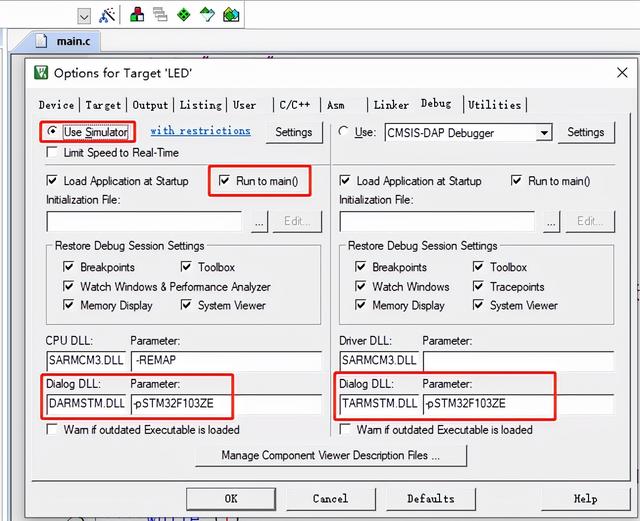This screenshot has width=640, height=521.
Task: Select the Use Simulator radio button
Action: (x=53, y=132)
